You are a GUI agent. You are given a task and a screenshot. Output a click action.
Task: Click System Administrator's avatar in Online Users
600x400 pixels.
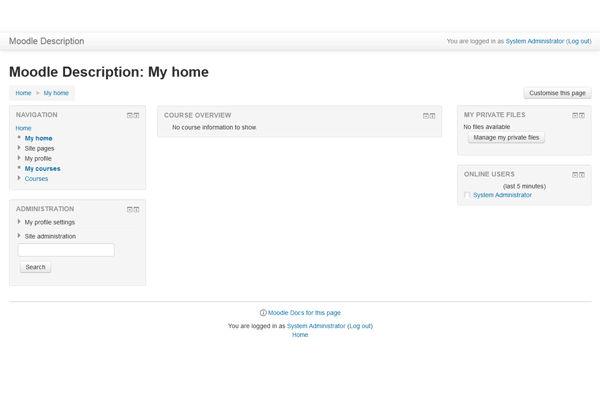point(467,195)
